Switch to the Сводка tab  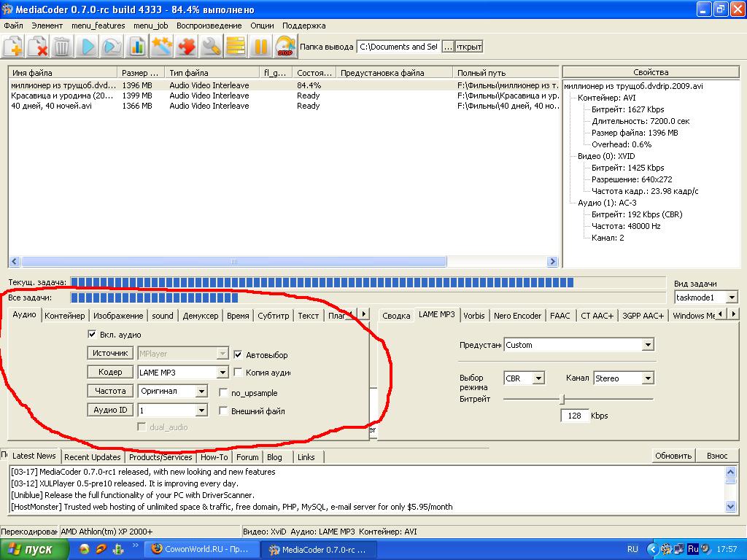click(396, 316)
